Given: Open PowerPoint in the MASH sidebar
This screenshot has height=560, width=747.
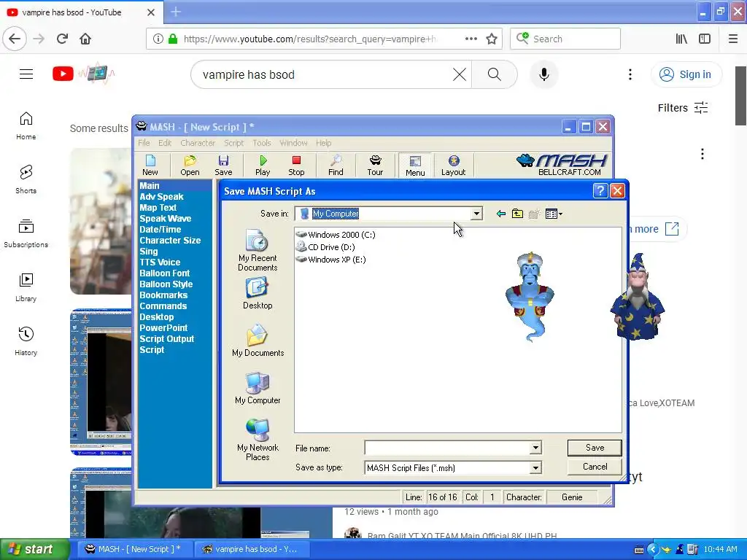Looking at the screenshot, I should click(x=163, y=328).
